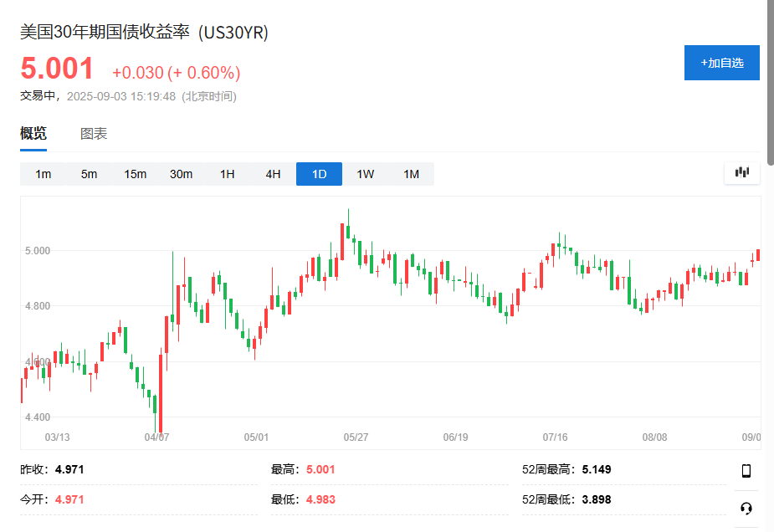Select the 1m timeframe
This screenshot has height=532, width=774.
44,174
